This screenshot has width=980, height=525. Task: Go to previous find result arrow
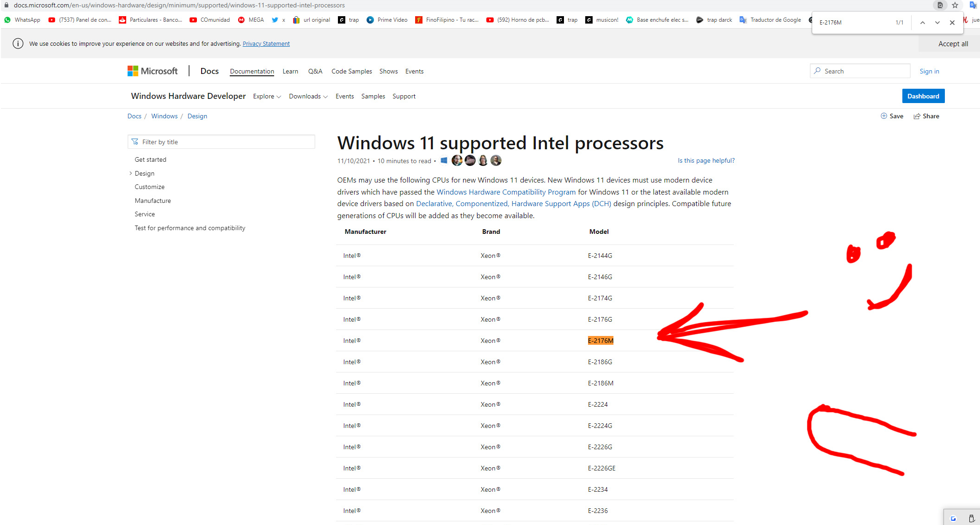coord(922,23)
